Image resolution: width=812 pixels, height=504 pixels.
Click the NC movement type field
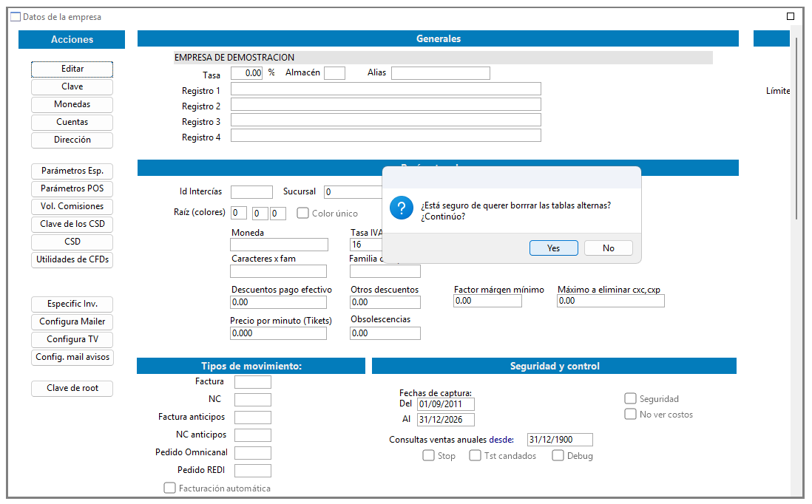[253, 400]
